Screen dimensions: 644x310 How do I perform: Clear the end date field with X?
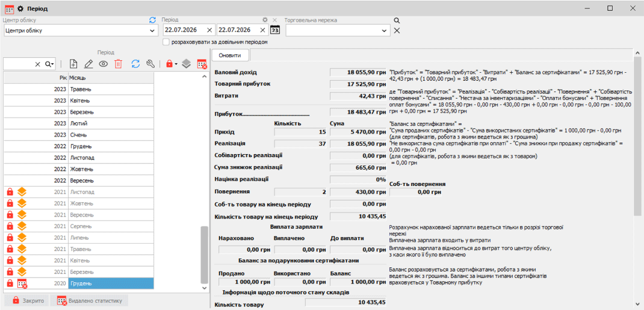263,30
